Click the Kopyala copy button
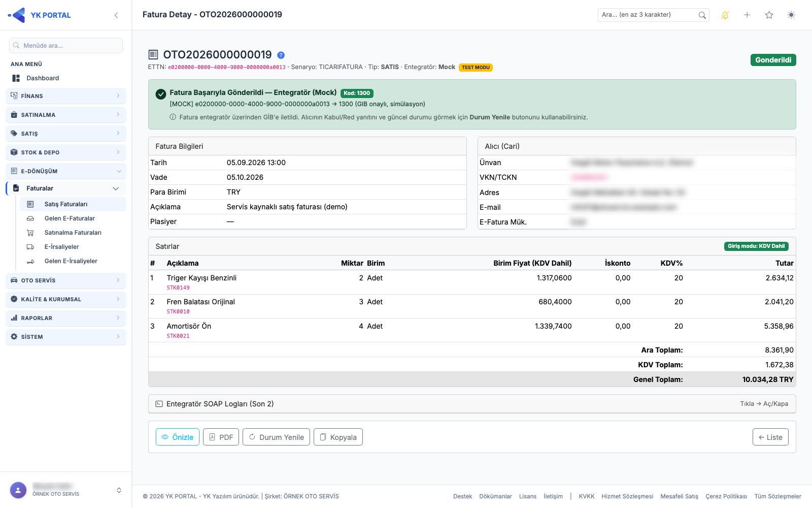 [338, 437]
